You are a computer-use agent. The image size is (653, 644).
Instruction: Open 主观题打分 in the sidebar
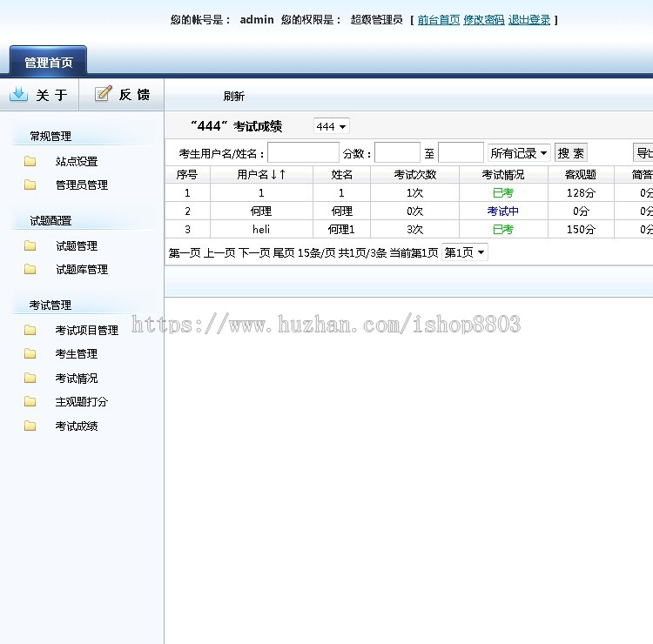pyautogui.click(x=82, y=402)
